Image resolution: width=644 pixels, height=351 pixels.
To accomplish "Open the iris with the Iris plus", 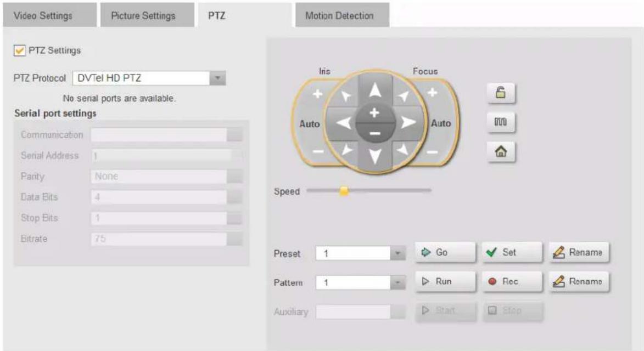I will pos(317,94).
